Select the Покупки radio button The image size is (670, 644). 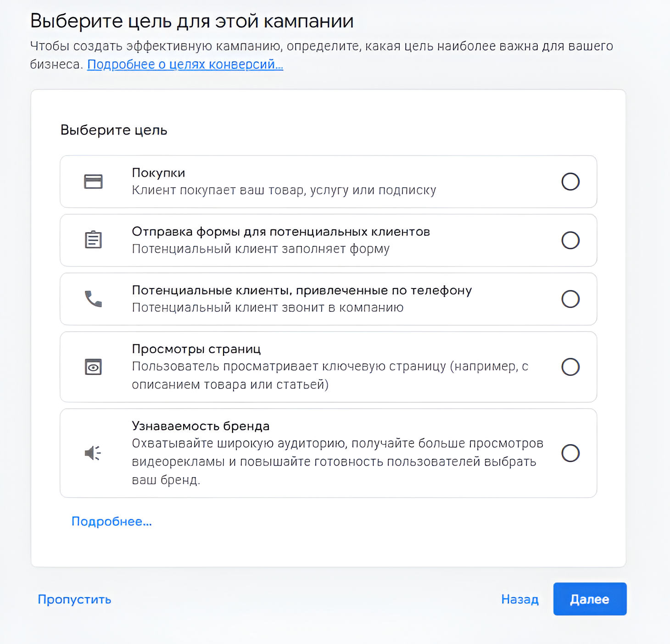pos(570,182)
